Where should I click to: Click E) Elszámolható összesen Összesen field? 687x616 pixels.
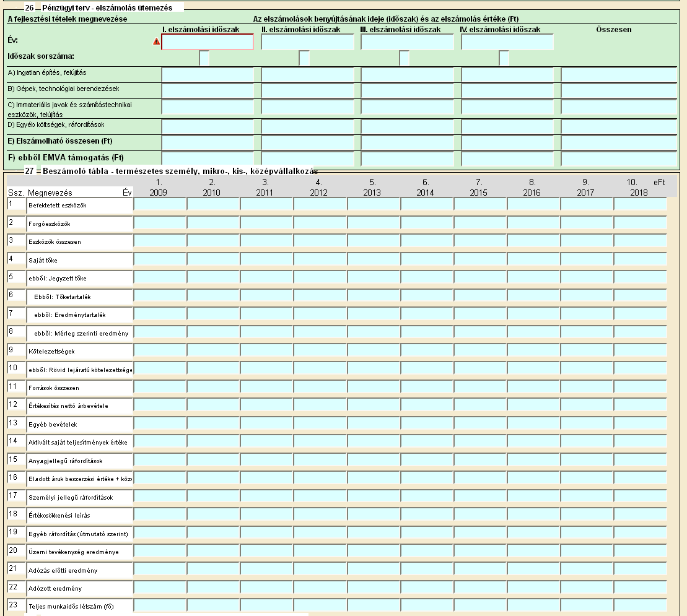(619, 143)
